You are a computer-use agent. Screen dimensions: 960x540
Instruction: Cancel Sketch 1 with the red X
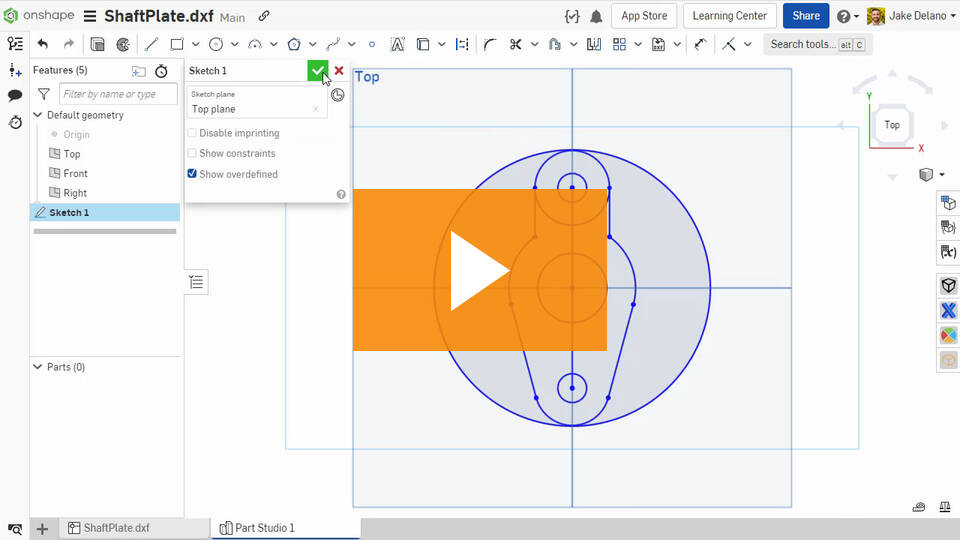tap(339, 70)
